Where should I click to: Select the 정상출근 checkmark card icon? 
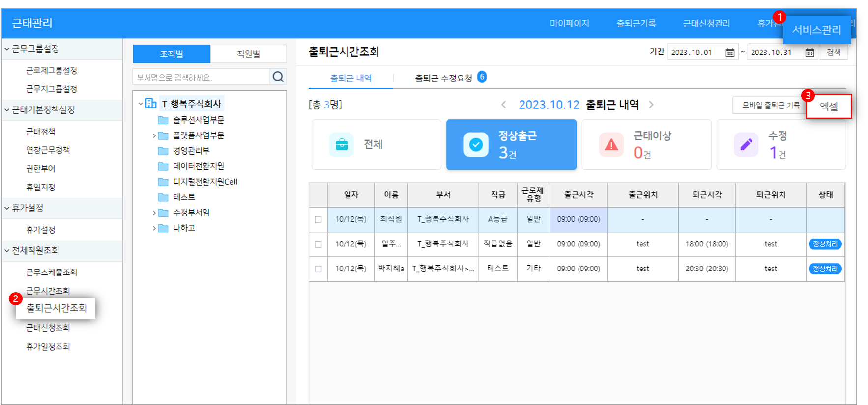tap(476, 145)
